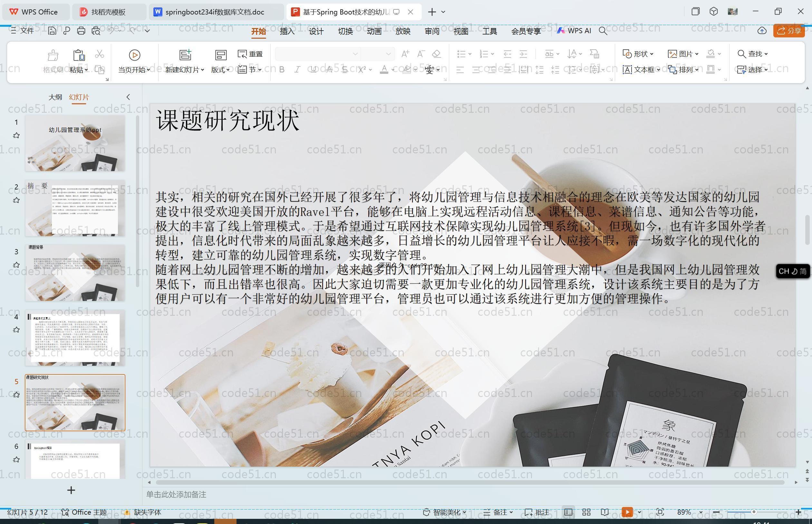Open the Design (设计) ribbon tab
Viewport: 812px width, 524px height.
point(316,31)
